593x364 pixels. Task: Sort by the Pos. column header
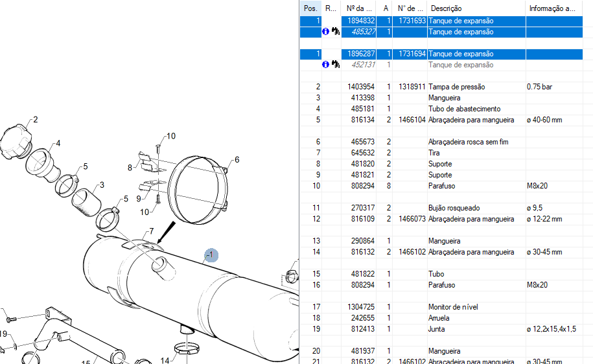pos(310,8)
